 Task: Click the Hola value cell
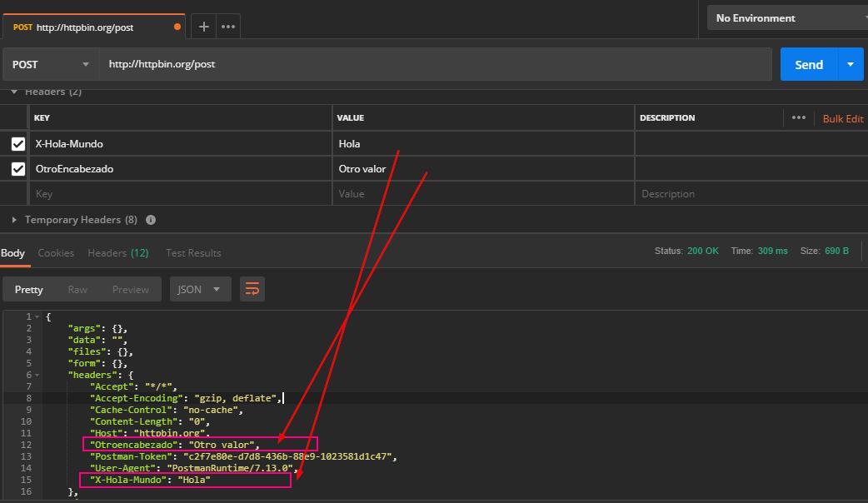tap(483, 144)
